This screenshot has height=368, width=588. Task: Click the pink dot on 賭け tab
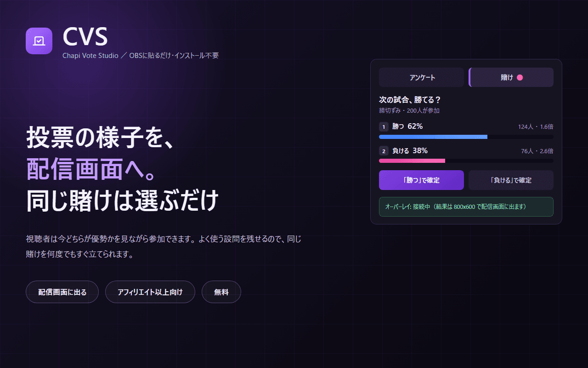(520, 77)
